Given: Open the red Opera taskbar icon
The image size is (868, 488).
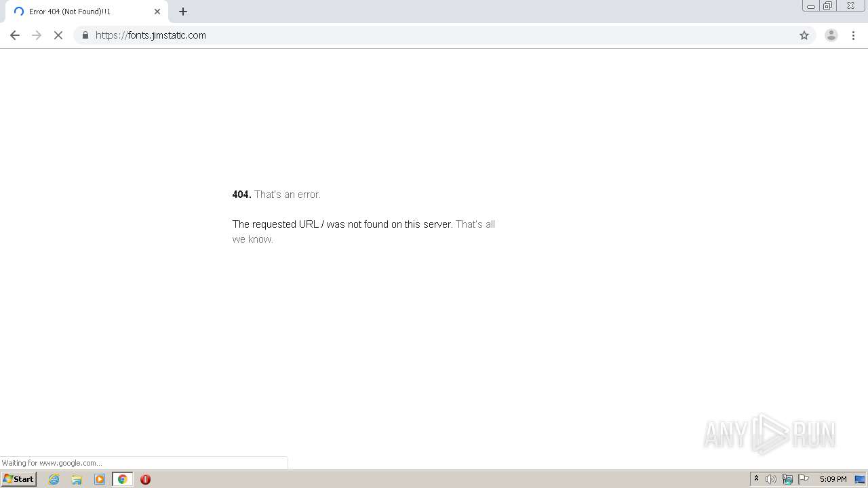Looking at the screenshot, I should [x=145, y=479].
